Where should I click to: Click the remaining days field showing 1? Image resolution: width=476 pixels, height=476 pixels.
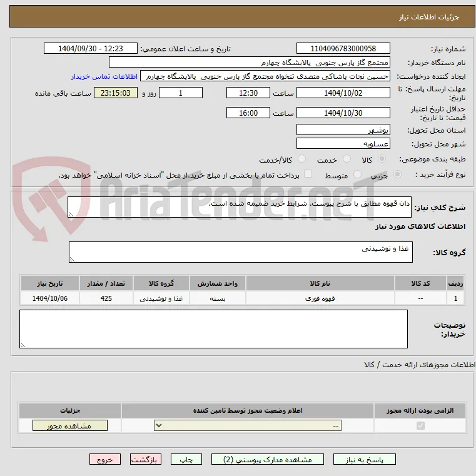click(181, 93)
